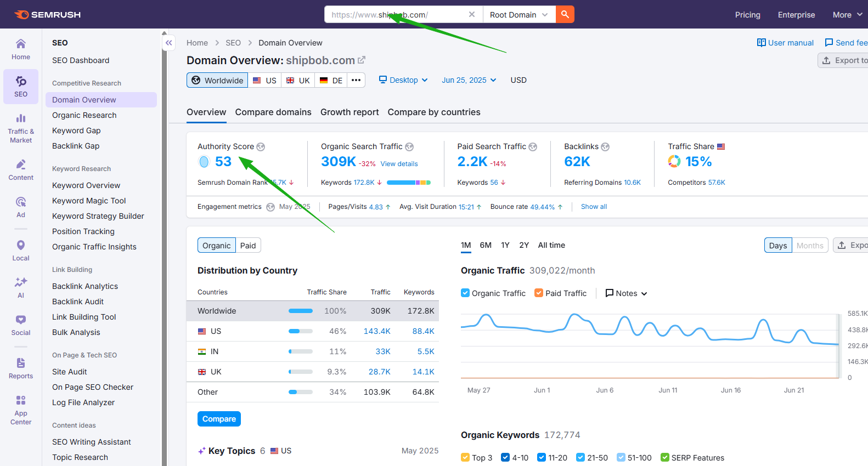Select the DE database button
868x466 pixels.
pyautogui.click(x=331, y=80)
